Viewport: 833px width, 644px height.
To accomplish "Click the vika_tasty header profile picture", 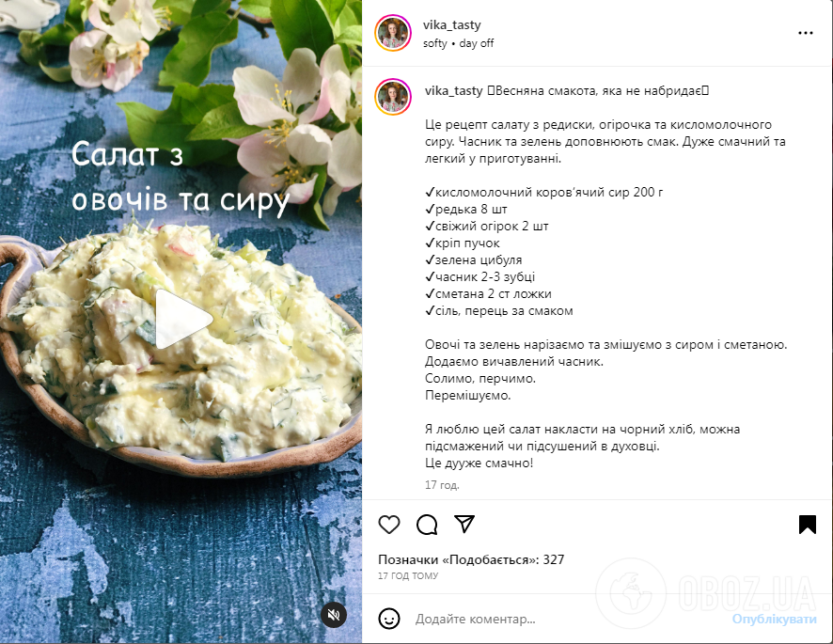I will coord(393,33).
